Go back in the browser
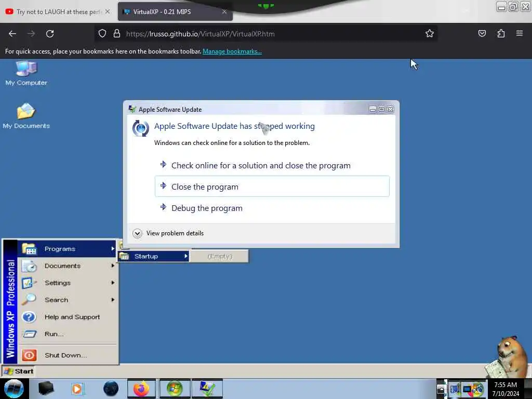The width and height of the screenshot is (532, 399). pos(12,34)
